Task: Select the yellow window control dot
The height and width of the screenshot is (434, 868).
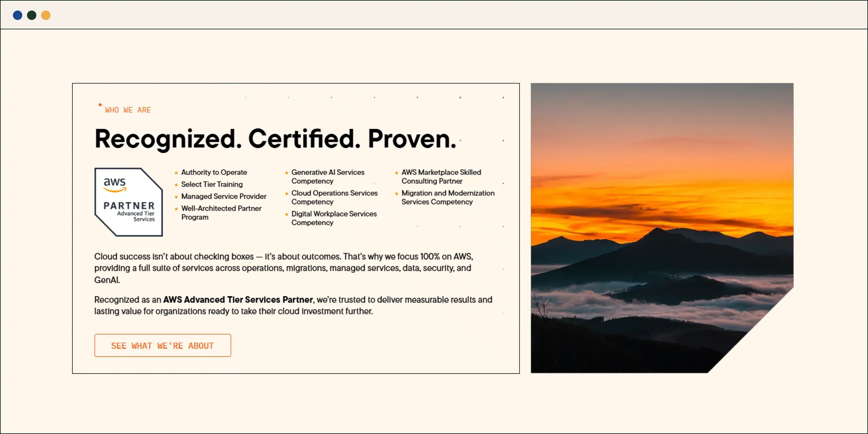Action: pyautogui.click(x=45, y=15)
